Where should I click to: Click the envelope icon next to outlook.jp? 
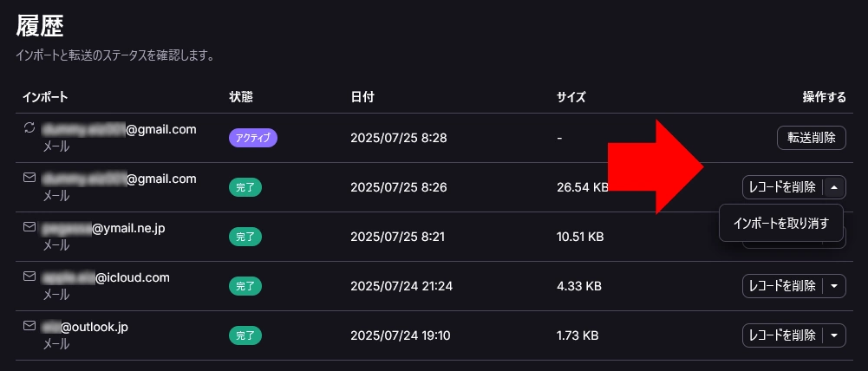coord(29,326)
